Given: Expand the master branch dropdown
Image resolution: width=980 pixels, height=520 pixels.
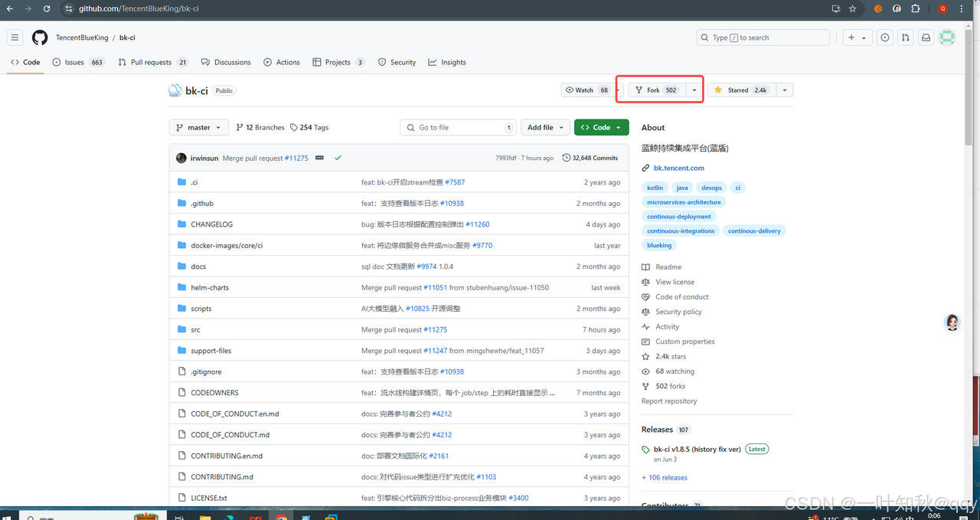Looking at the screenshot, I should (198, 128).
